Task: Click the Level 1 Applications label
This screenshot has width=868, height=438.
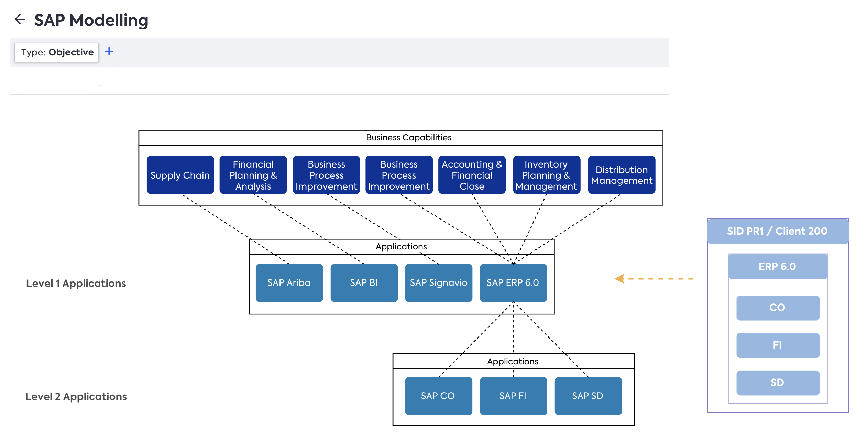Action: pyautogui.click(x=76, y=283)
